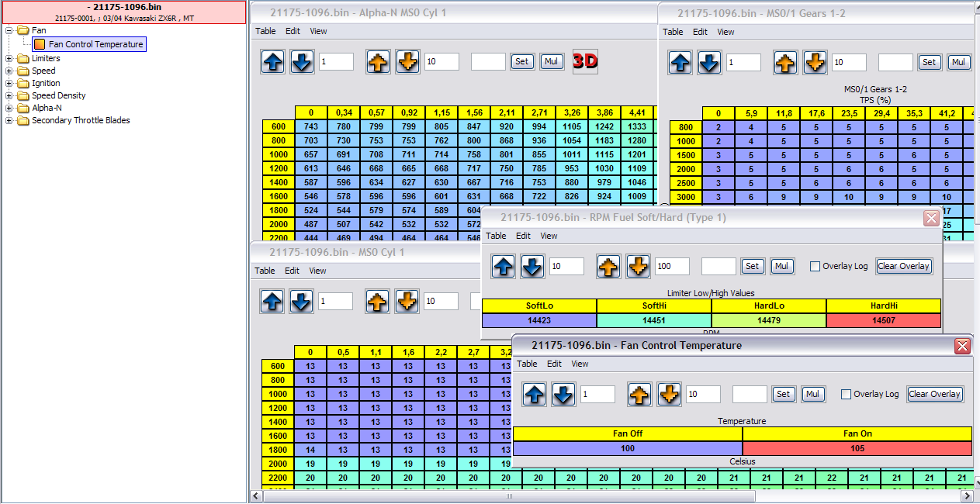Click orange up arrow in lower MS0 Cyl 1 window
This screenshot has height=504, width=980.
pos(378,302)
